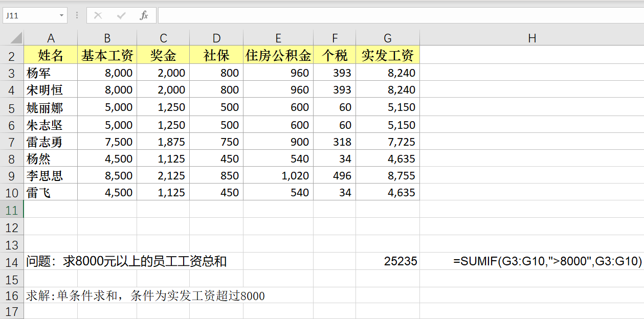Click the formula bar resize dots handle
This screenshot has width=644, height=319.
(x=77, y=15)
